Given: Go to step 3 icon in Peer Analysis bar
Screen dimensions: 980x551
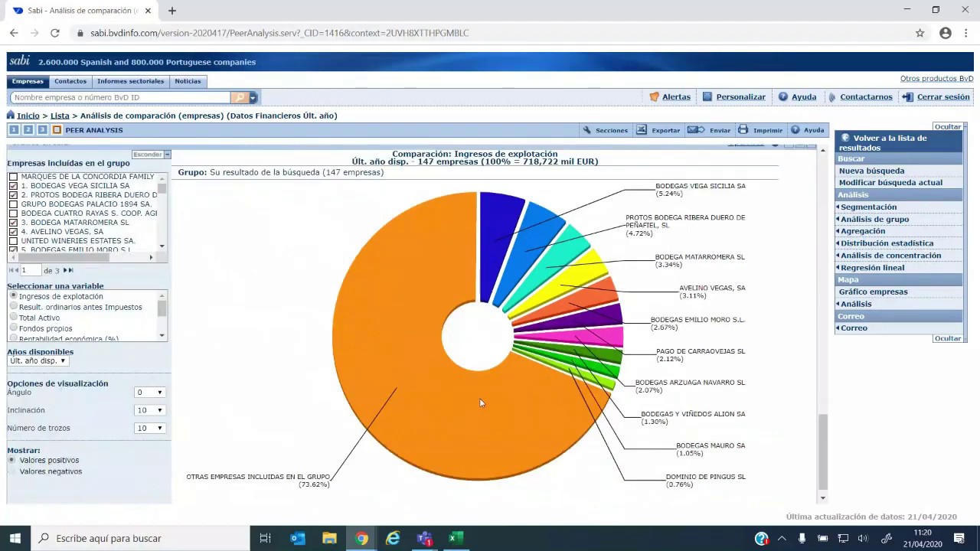Looking at the screenshot, I should click(x=42, y=130).
